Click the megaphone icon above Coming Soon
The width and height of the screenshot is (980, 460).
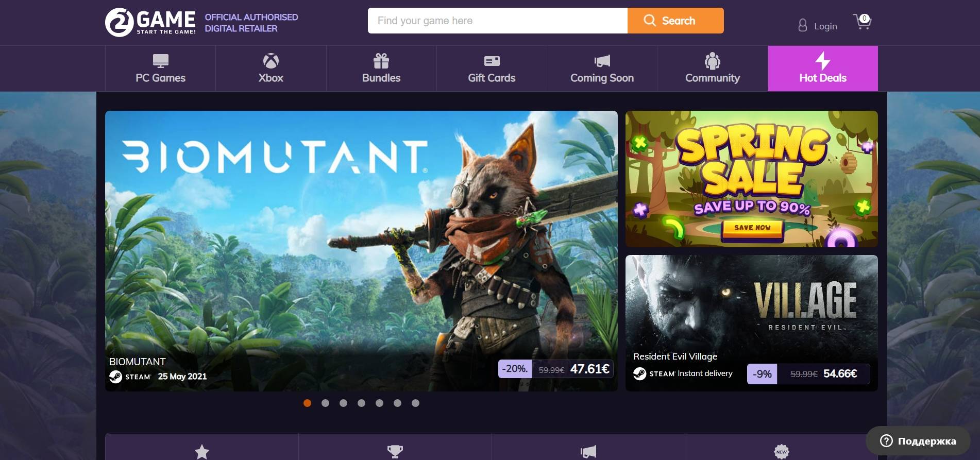(x=602, y=61)
